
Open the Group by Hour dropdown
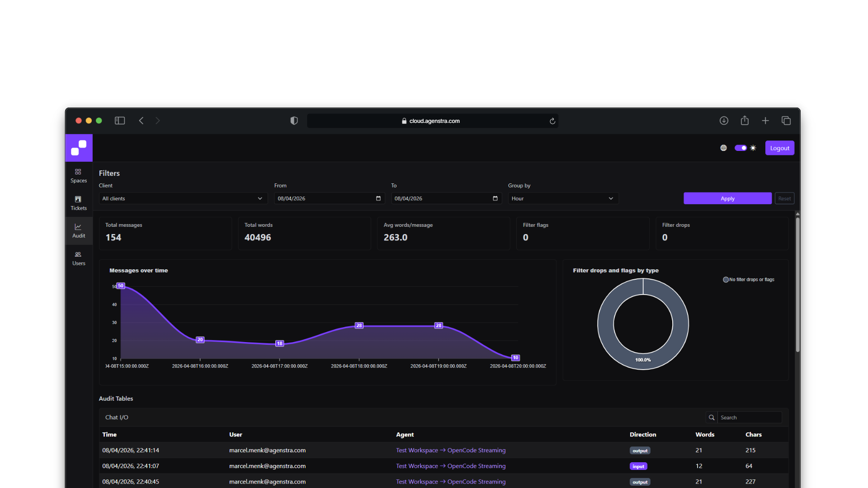(563, 198)
